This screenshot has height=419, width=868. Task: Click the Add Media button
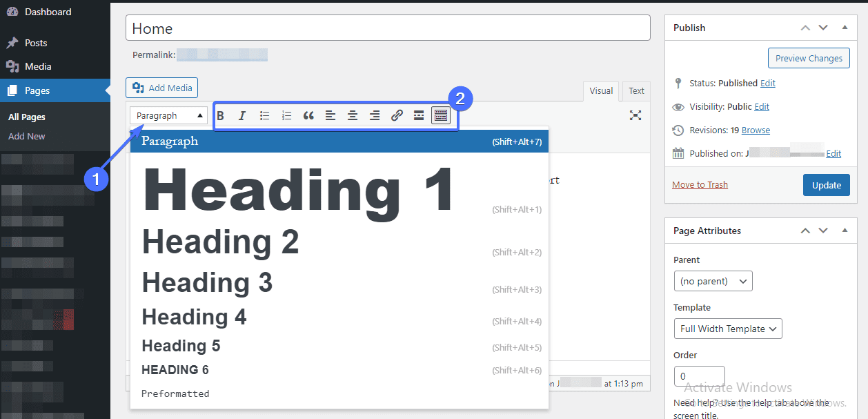tap(162, 88)
